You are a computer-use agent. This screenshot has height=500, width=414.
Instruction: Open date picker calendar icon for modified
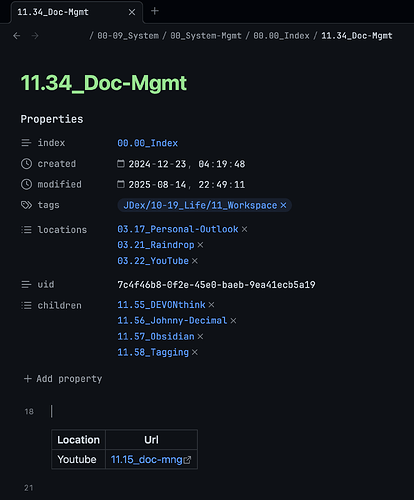121,184
